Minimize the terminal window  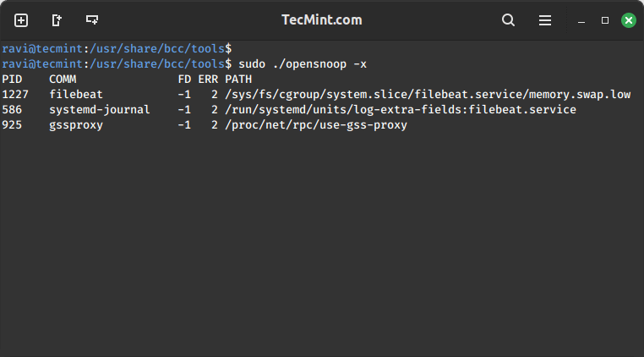[581, 20]
